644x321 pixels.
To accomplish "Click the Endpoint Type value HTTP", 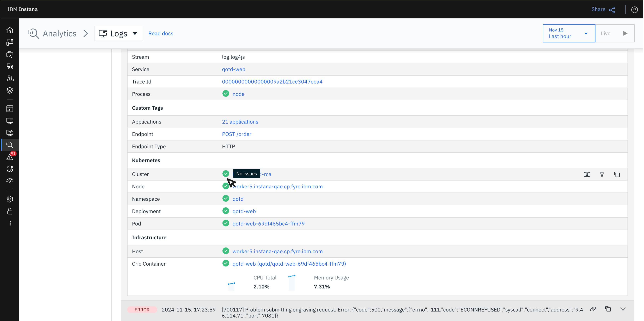I will 229,147.
